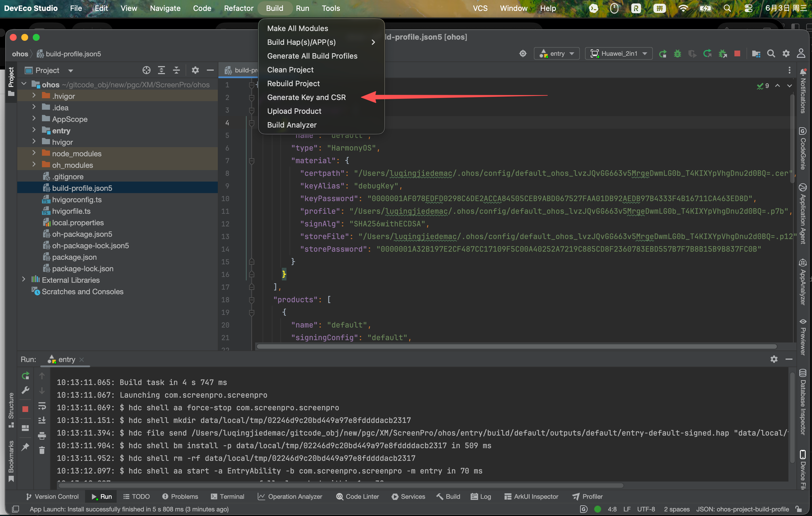Open Build Hap(s)/APP(s) submenu
This screenshot has height=516, width=812.
coord(321,42)
